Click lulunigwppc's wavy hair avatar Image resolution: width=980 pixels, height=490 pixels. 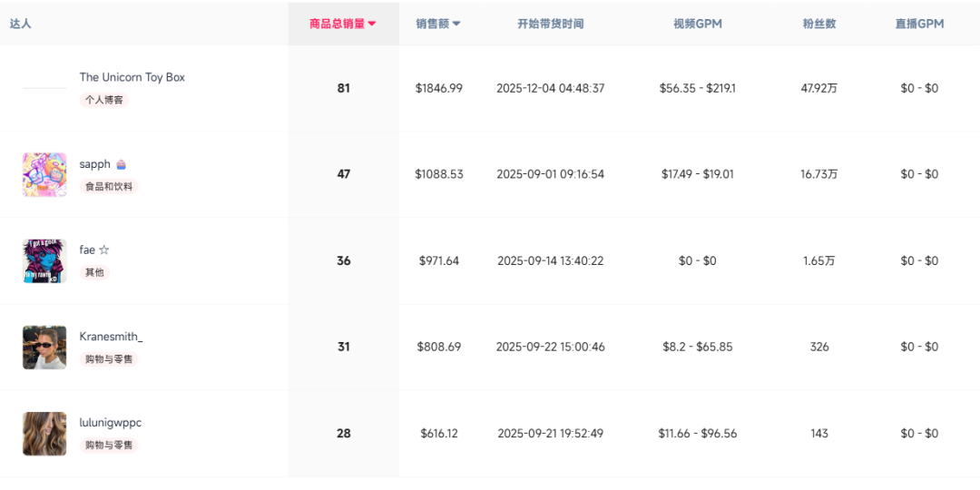point(44,433)
